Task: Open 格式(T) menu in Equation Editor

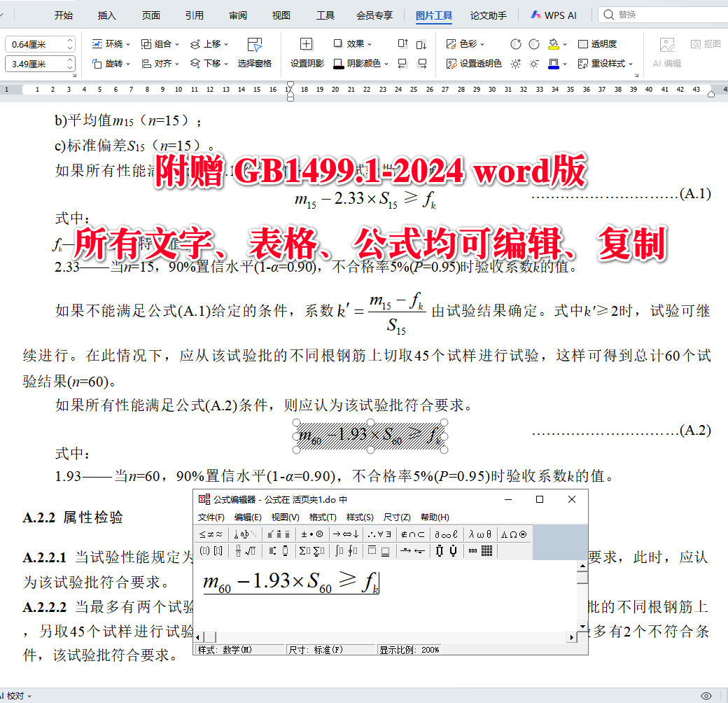Action: pos(323,517)
